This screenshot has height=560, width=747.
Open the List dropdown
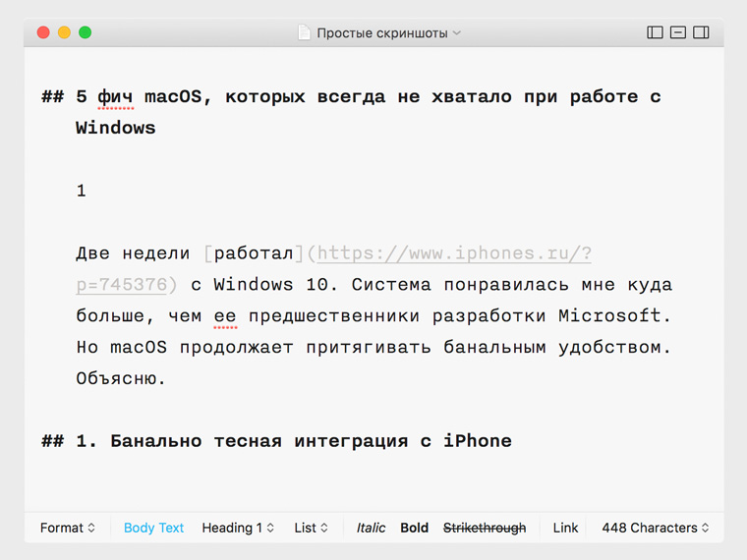tap(311, 528)
